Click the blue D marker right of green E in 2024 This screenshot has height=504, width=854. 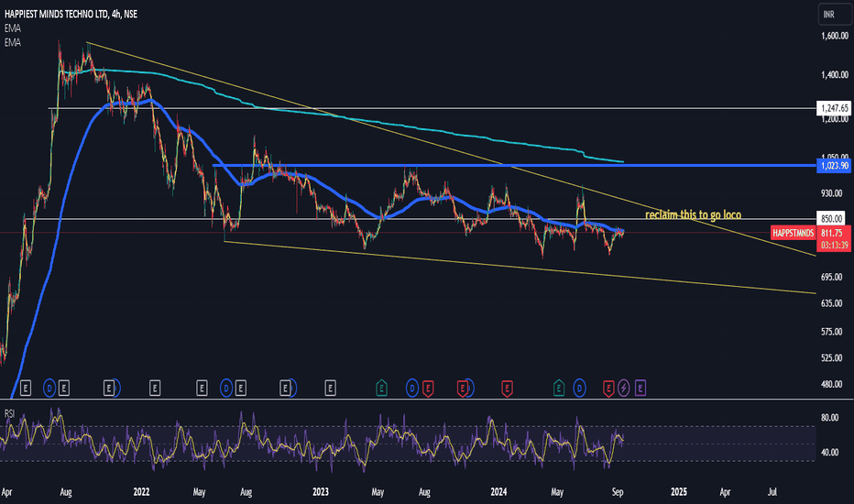[x=579, y=388]
